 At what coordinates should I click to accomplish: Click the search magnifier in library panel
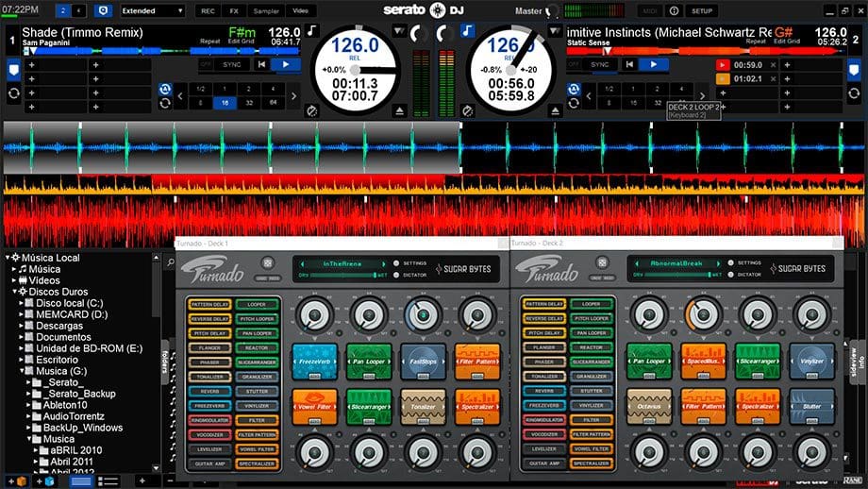pos(171,262)
